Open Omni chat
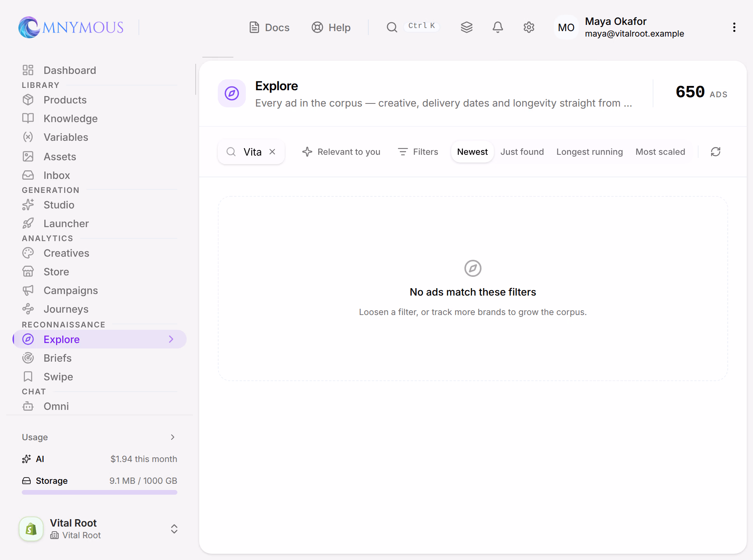Image resolution: width=753 pixels, height=560 pixels. (100, 406)
